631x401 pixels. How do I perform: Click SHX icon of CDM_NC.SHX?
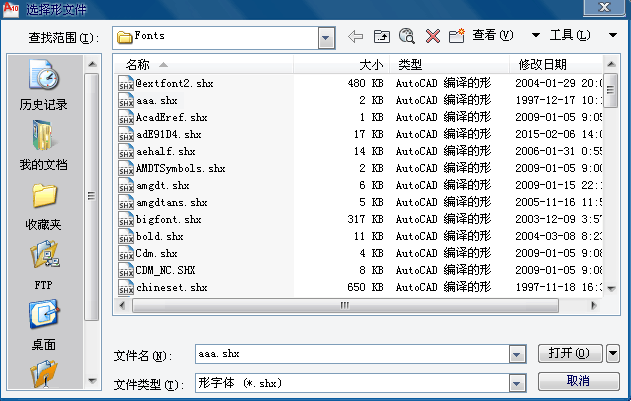click(126, 270)
